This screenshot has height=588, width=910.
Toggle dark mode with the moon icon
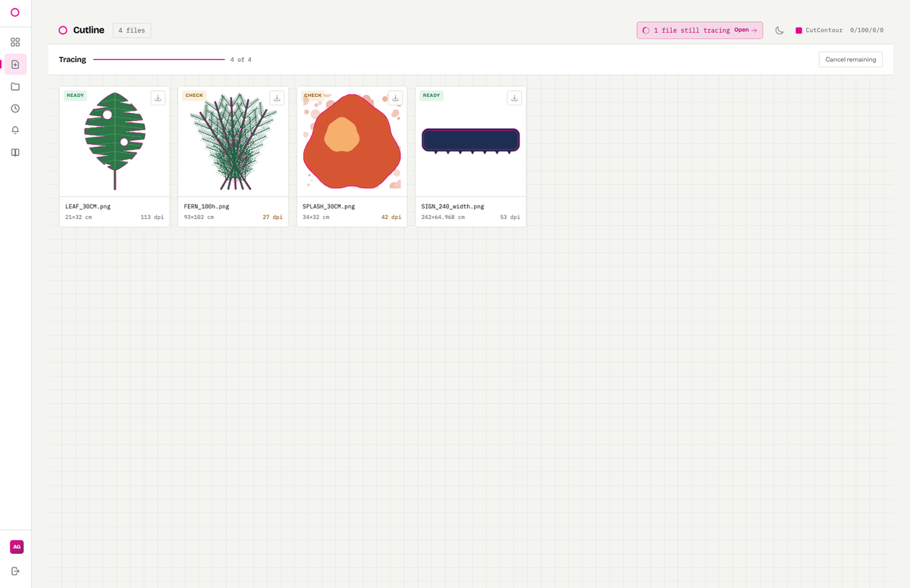tap(779, 30)
